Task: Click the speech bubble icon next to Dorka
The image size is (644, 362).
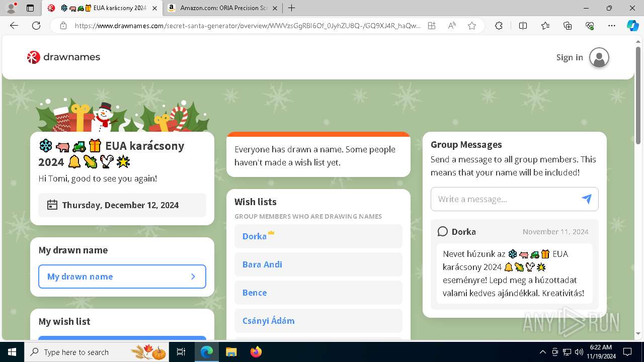Action: 443,231
